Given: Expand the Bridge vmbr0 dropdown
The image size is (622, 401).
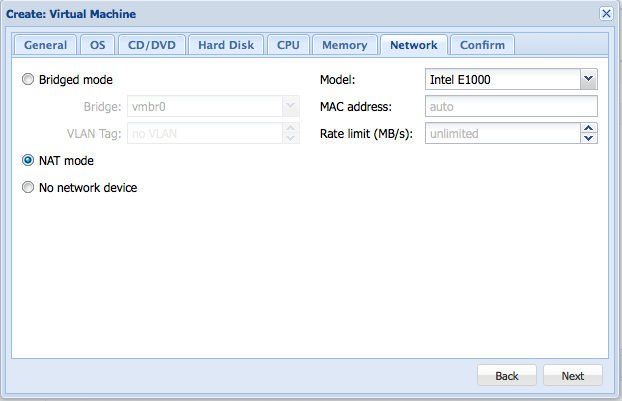Looking at the screenshot, I should pyautogui.click(x=291, y=106).
